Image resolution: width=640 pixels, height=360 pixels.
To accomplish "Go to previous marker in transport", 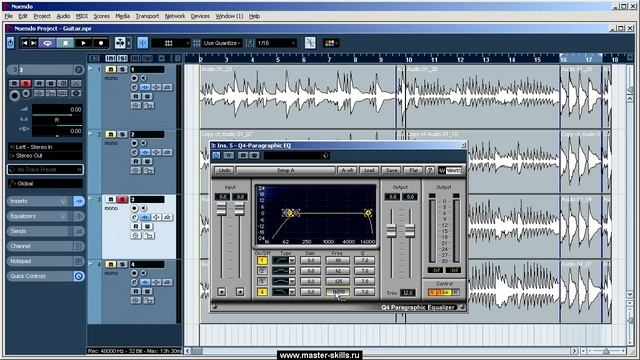I will point(24,43).
